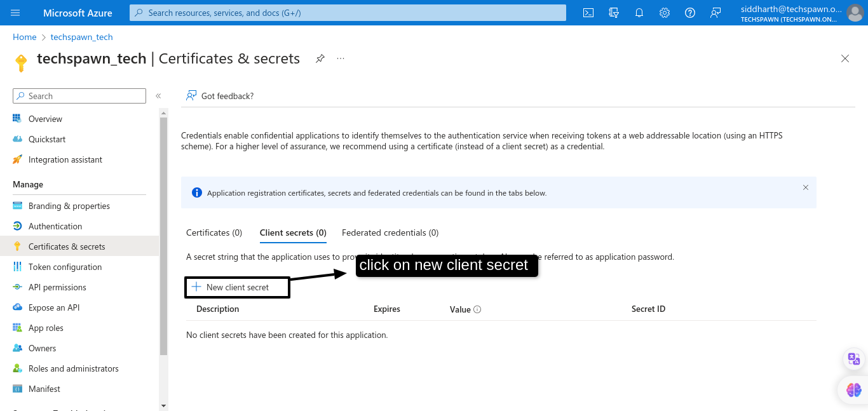Image resolution: width=868 pixels, height=411 pixels.
Task: Collapse the left sidebar menu
Action: (x=158, y=96)
